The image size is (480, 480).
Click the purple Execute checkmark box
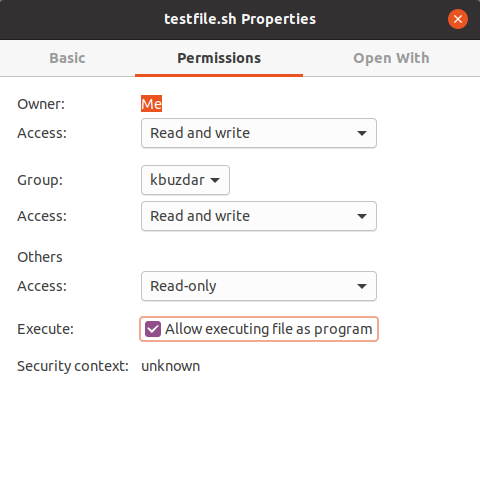[153, 329]
